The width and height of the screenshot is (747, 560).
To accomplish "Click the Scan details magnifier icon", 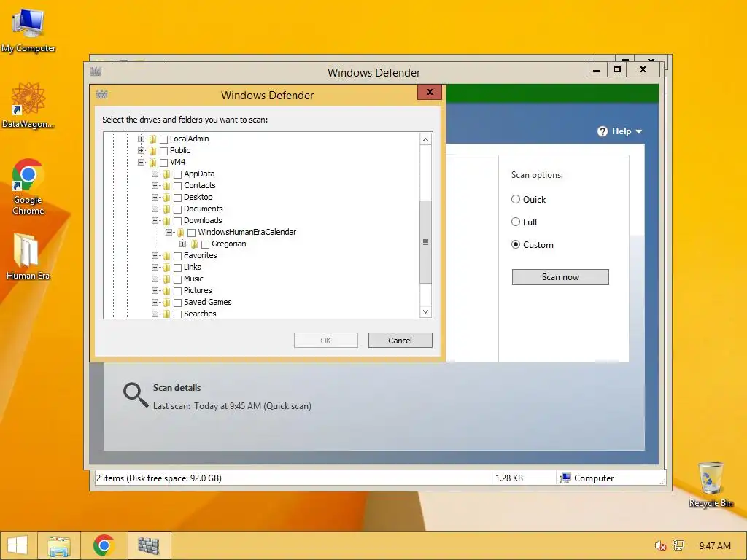I will pos(136,395).
